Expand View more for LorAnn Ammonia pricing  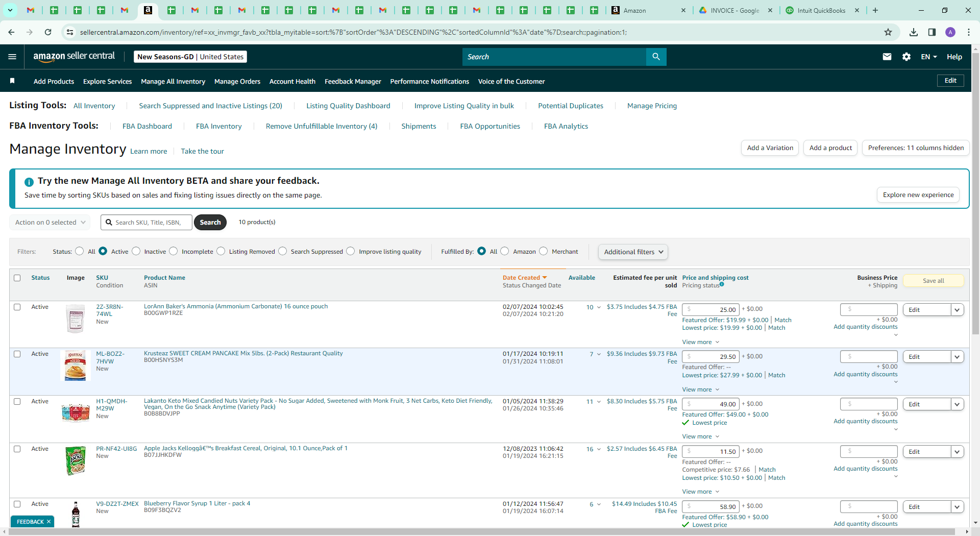[x=701, y=342]
